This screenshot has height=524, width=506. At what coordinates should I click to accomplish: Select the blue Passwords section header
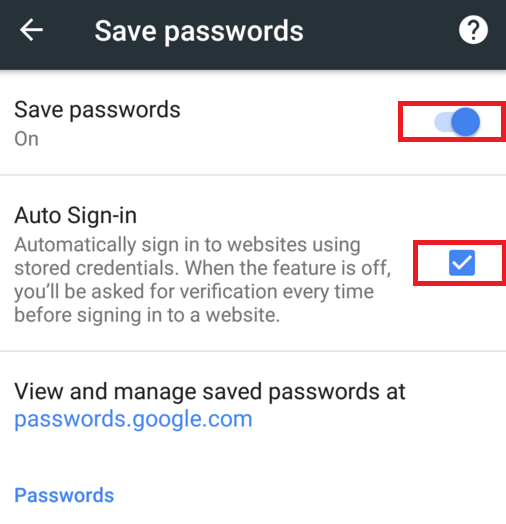point(64,495)
